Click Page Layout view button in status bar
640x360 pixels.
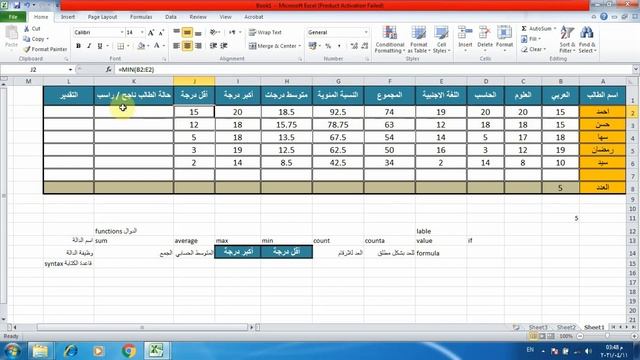point(542,336)
